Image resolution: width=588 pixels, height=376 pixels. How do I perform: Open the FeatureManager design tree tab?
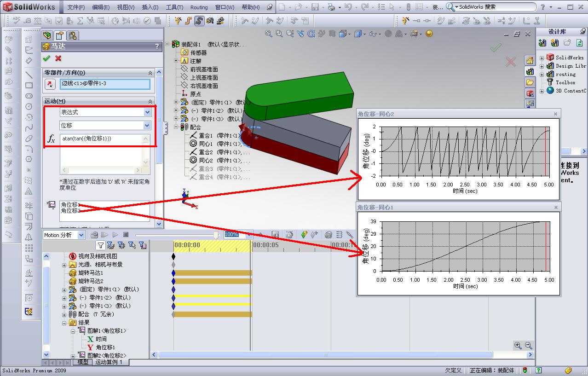click(x=47, y=35)
